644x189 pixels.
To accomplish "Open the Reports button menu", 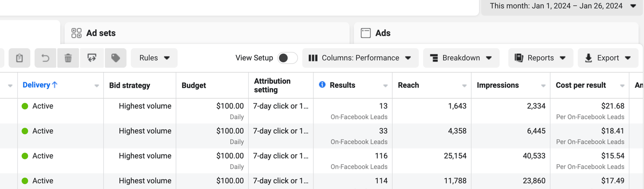I will click(x=540, y=58).
